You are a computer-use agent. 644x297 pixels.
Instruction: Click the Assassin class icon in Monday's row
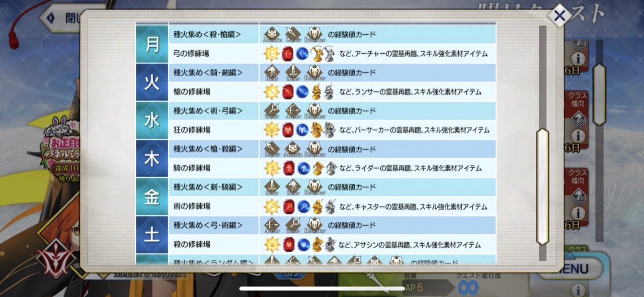click(272, 35)
